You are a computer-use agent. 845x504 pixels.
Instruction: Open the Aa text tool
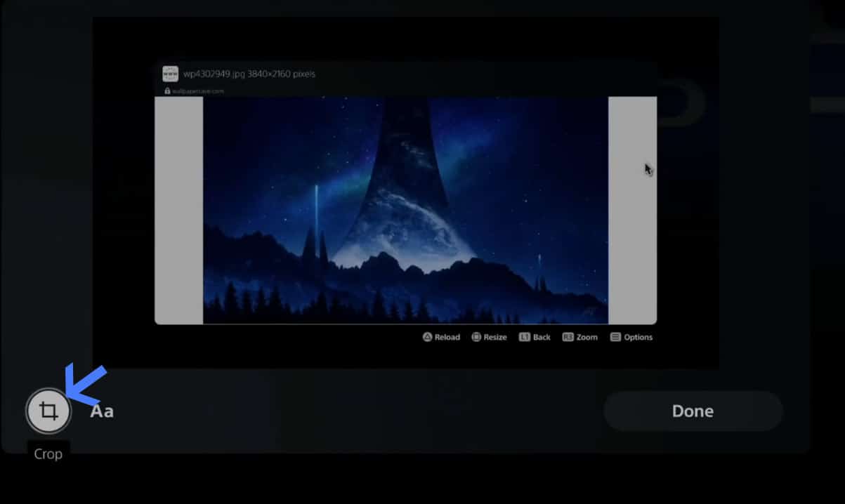point(102,411)
